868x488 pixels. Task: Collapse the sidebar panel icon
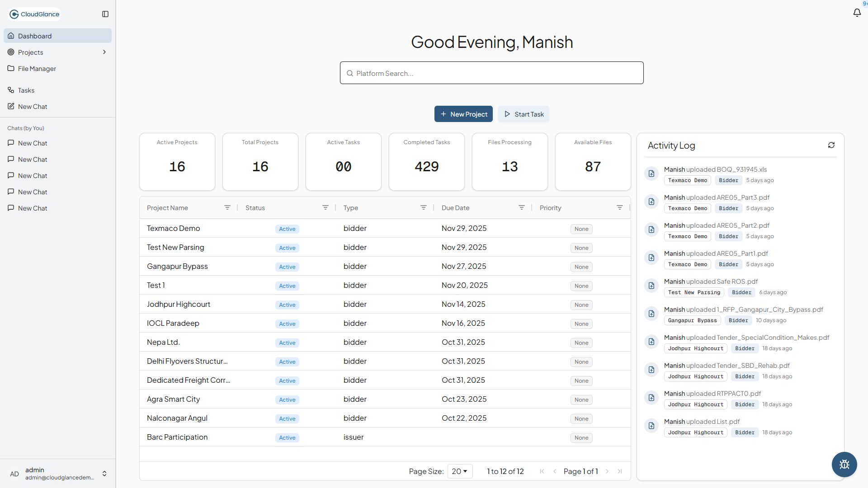(x=105, y=14)
